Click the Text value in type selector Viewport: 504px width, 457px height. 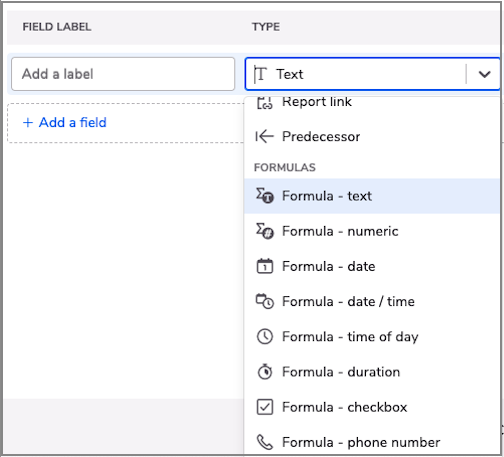(290, 74)
